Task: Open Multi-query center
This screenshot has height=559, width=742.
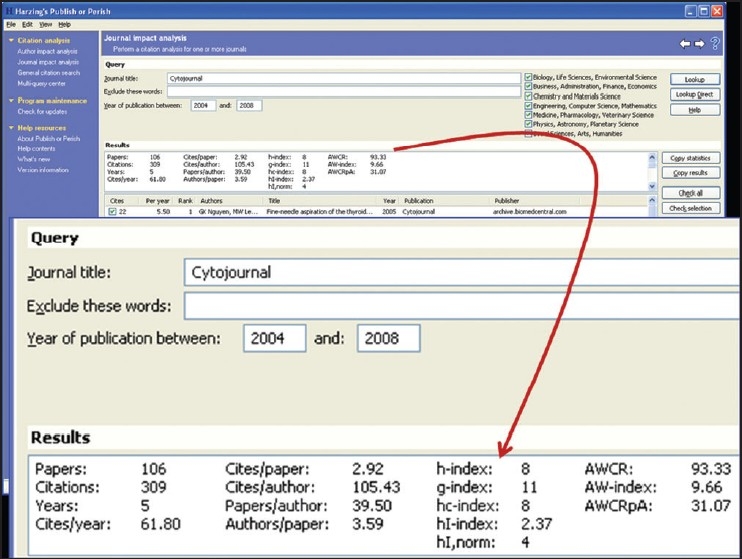Action: click(x=42, y=84)
